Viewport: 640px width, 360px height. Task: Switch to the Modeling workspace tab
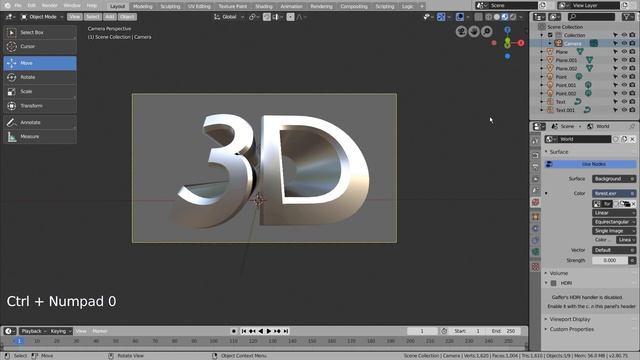(142, 6)
